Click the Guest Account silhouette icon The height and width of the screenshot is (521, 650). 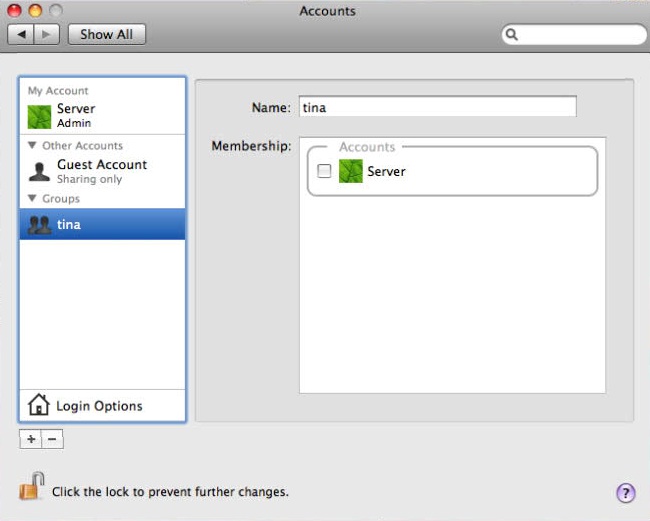(x=39, y=171)
